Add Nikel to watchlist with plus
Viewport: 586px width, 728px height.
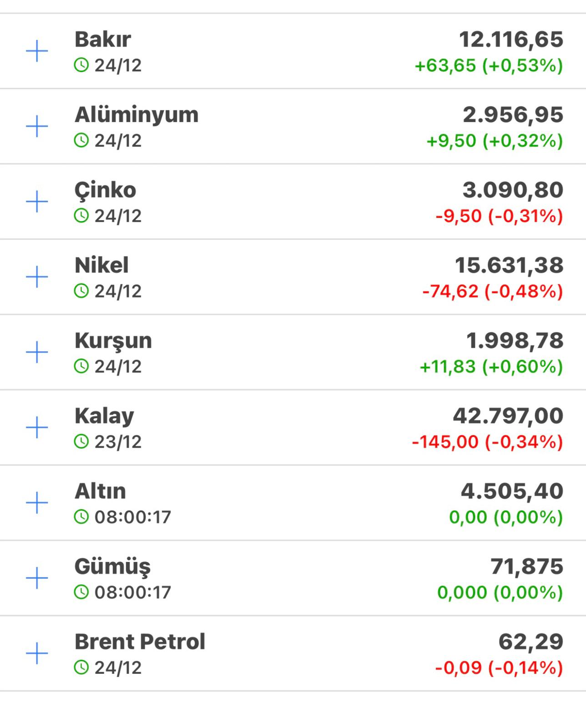pos(37,277)
